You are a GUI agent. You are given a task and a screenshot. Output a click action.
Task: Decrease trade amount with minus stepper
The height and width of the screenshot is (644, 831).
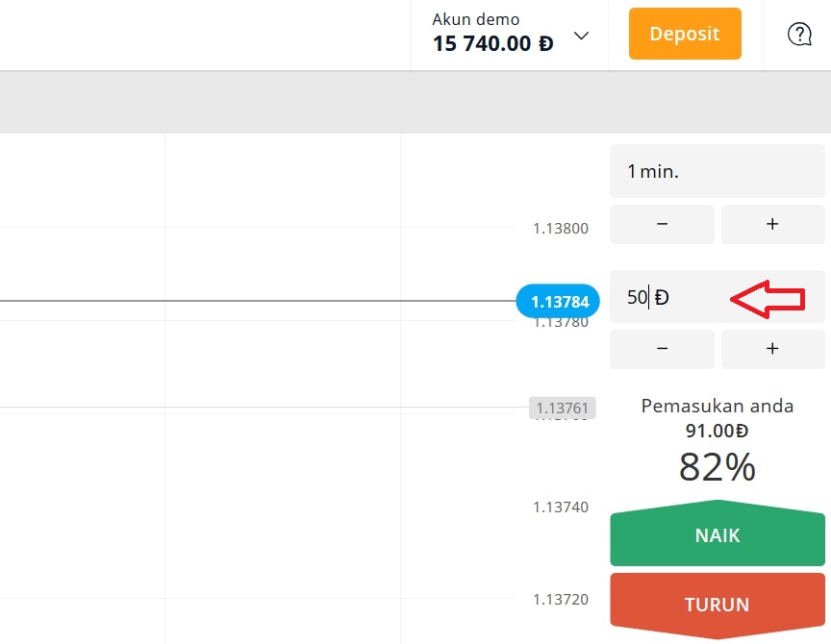point(662,349)
